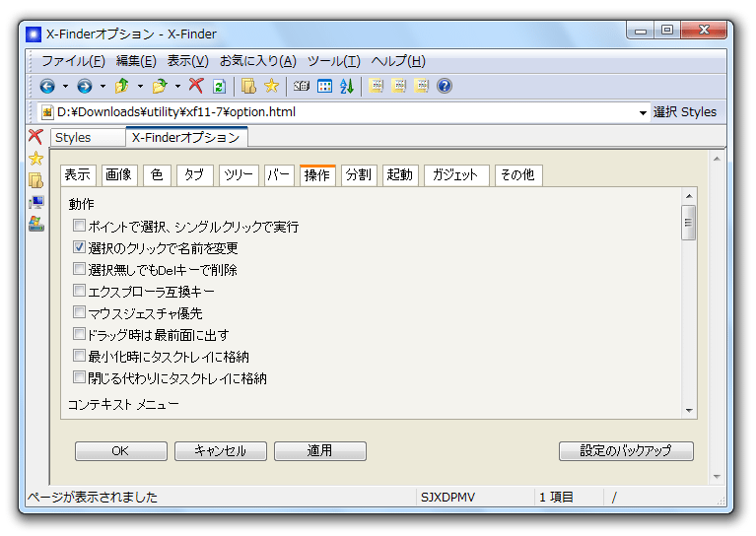756x536 pixels.
Task: Open the ツール(T) menu
Action: coord(333,61)
